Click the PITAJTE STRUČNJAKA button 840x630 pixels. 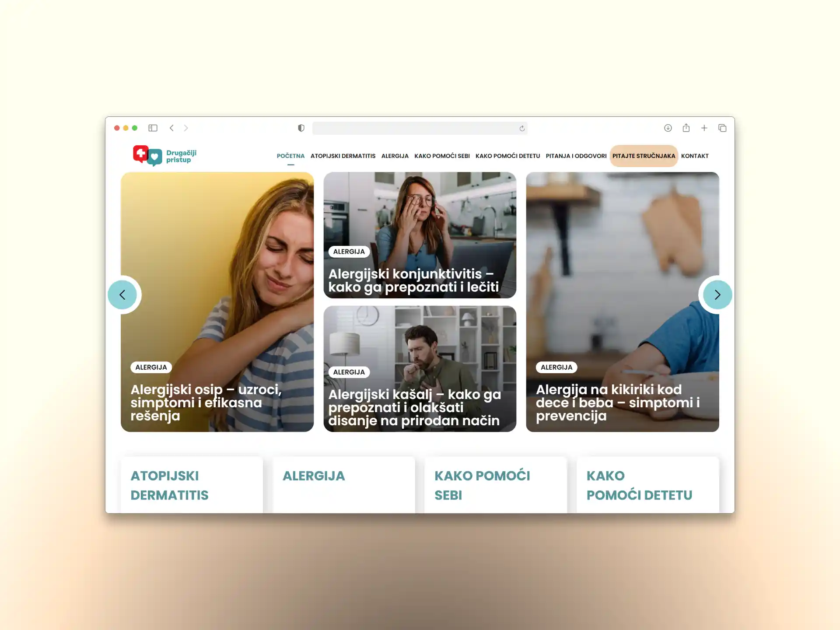pyautogui.click(x=644, y=156)
